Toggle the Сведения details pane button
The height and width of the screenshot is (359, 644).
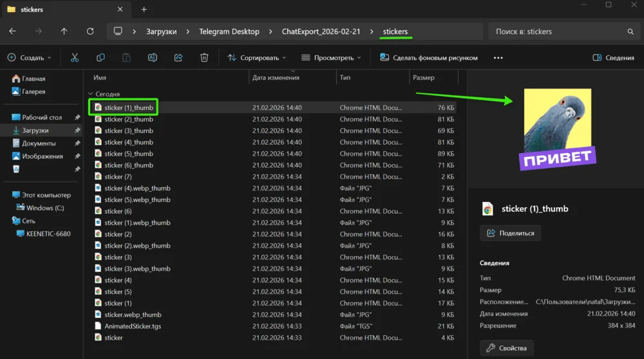point(613,58)
